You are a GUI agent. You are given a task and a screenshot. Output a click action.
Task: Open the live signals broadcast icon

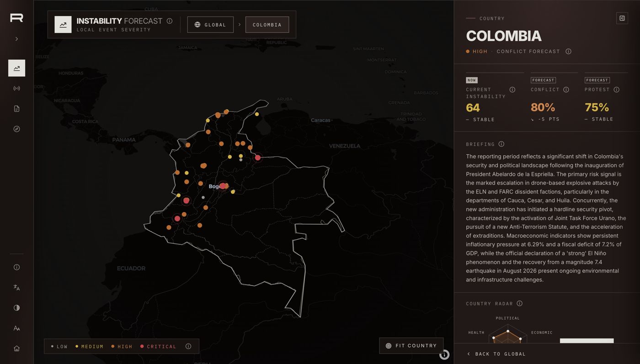point(16,88)
